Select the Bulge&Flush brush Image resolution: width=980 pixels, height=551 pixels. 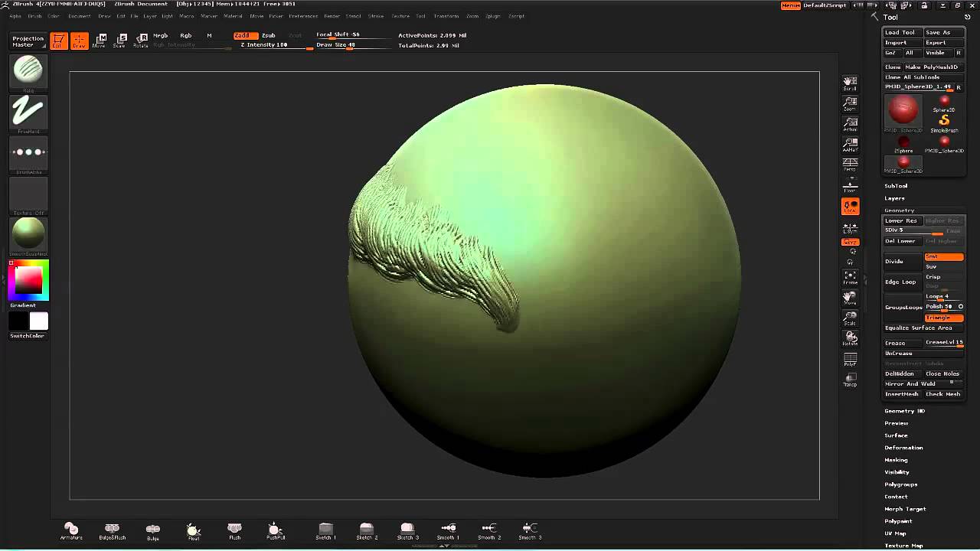pyautogui.click(x=112, y=531)
